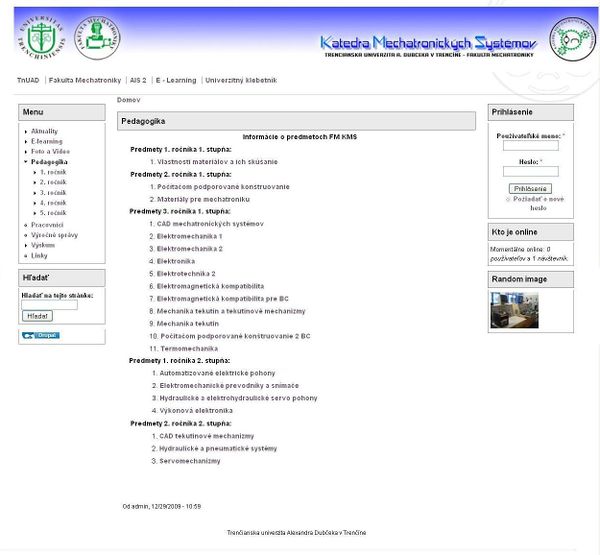
Task: Click the green gear department logo
Action: coord(572,39)
